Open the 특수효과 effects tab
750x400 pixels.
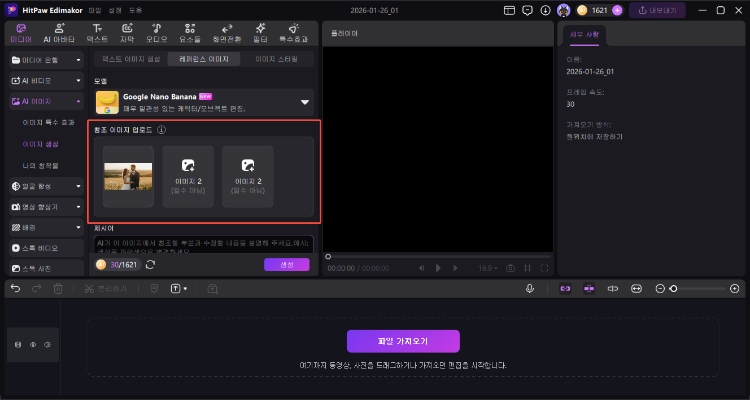pos(293,33)
